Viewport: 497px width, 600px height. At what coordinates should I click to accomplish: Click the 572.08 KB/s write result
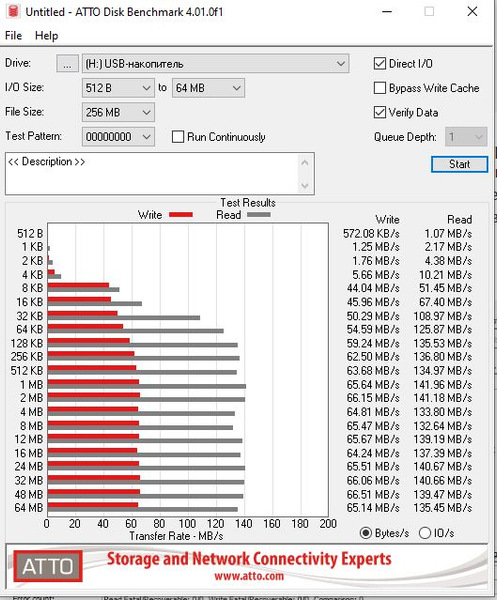(x=371, y=233)
